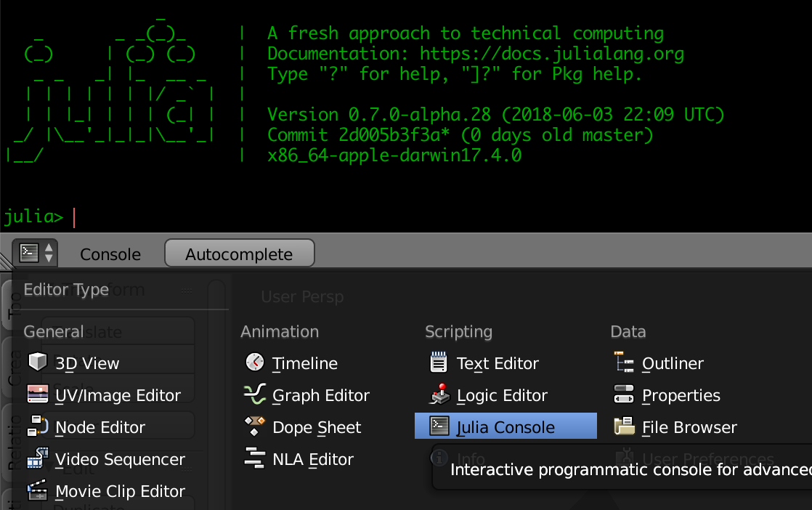
Task: Click the Video Sequencer label
Action: (120, 459)
